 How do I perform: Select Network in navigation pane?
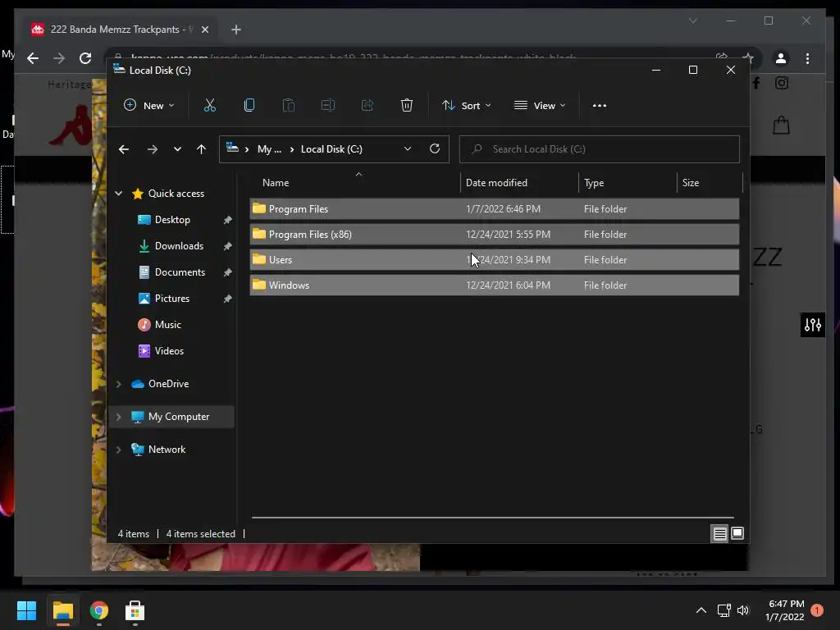click(167, 450)
